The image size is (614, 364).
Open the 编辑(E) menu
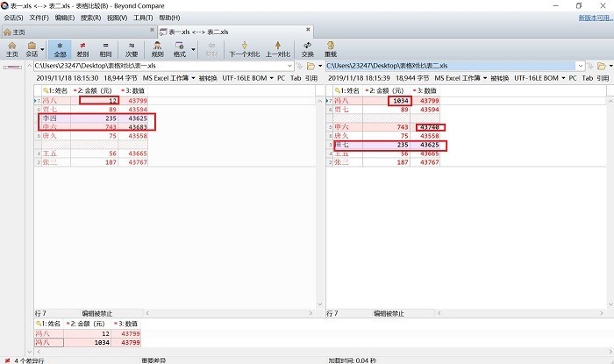(x=65, y=18)
